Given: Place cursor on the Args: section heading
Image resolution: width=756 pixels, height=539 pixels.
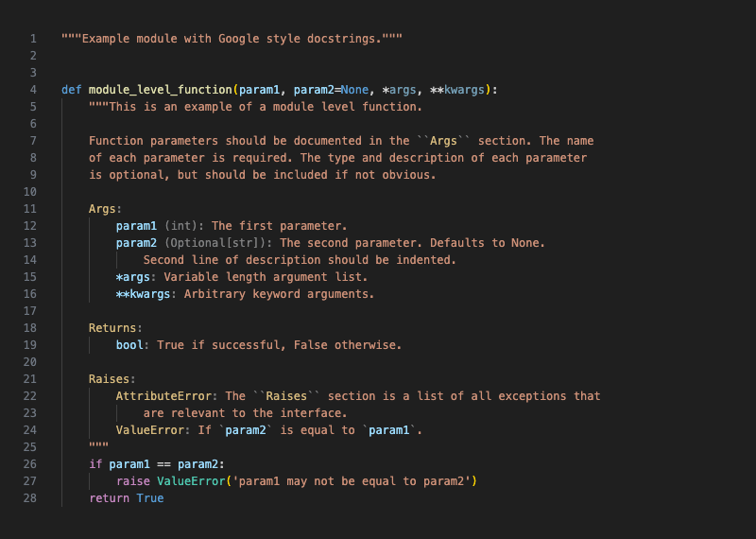Looking at the screenshot, I should [x=105, y=209].
